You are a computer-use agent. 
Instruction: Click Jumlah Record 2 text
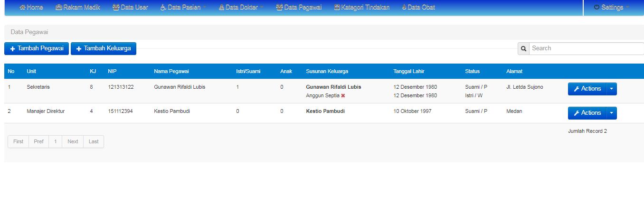(587, 131)
